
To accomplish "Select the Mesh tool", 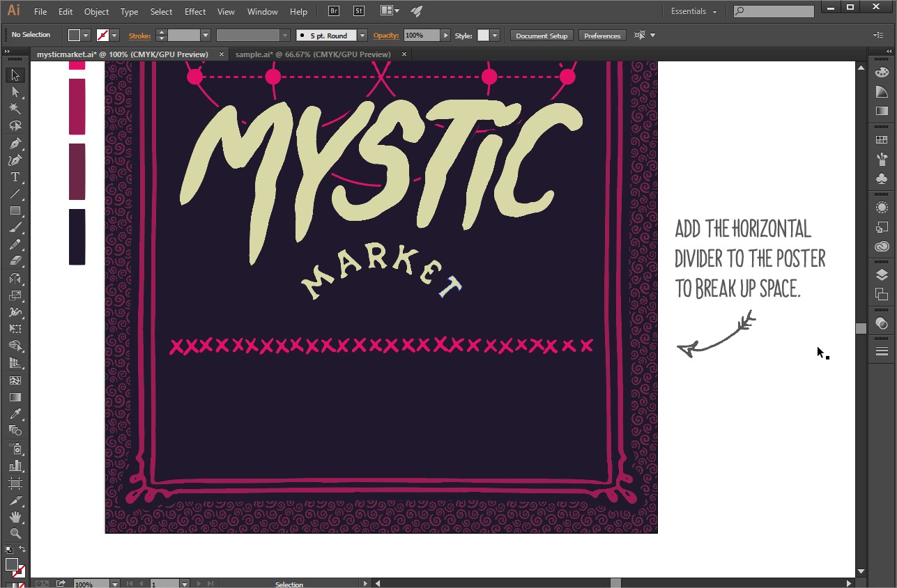I will coord(15,380).
